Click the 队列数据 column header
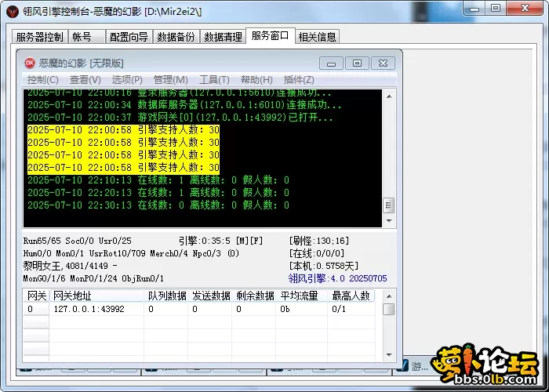 coord(165,296)
